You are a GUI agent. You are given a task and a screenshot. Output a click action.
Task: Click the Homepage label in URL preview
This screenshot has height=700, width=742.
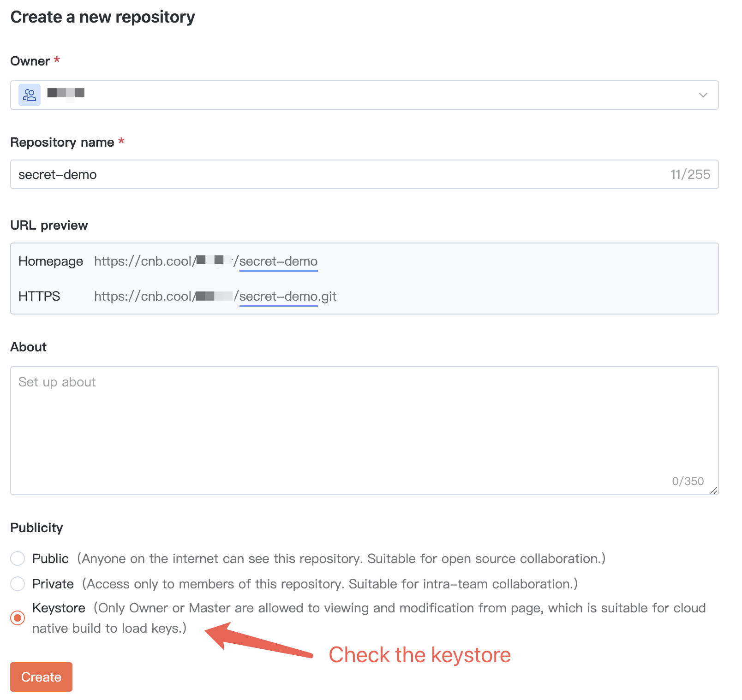[51, 261]
